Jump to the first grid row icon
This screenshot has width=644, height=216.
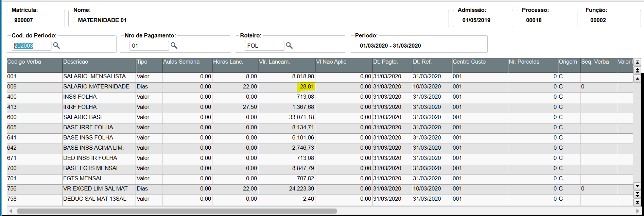tap(638, 62)
